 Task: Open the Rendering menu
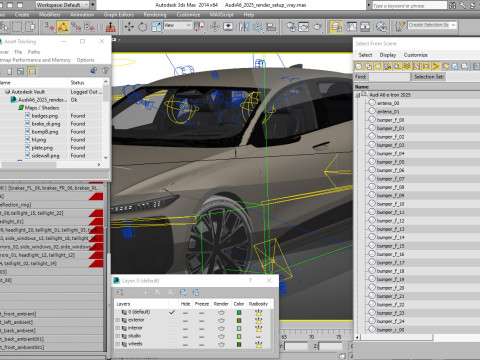tap(155, 15)
